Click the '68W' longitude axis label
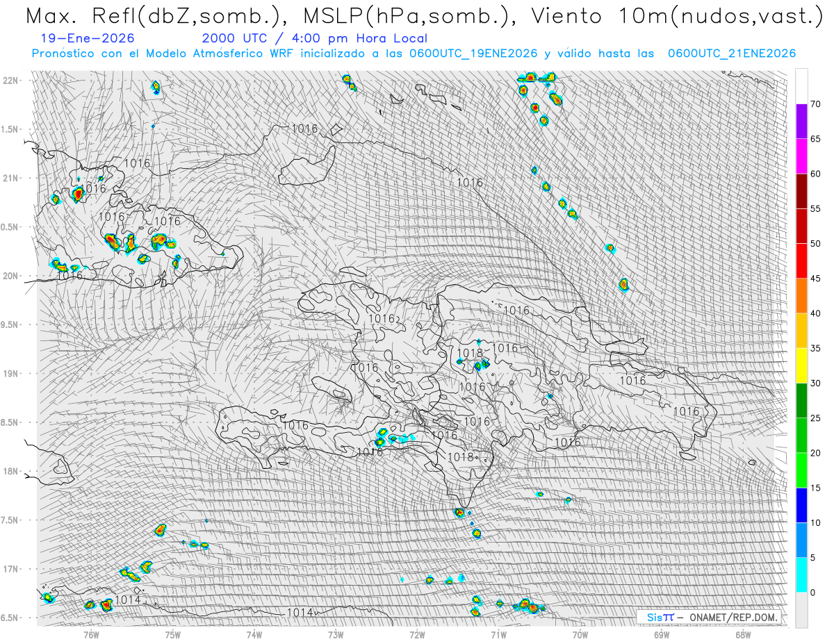834x644 pixels. [x=743, y=634]
